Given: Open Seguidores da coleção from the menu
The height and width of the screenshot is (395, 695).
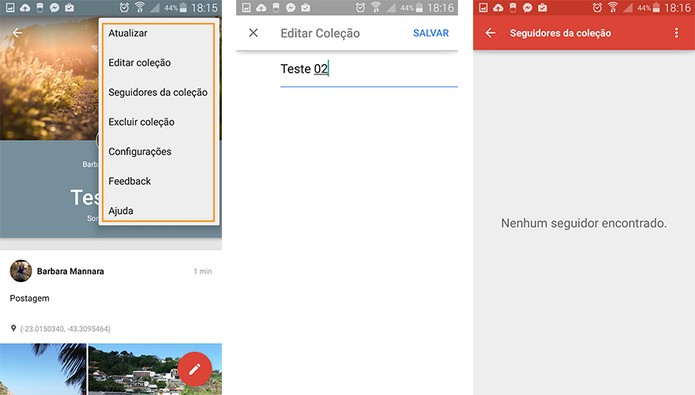Looking at the screenshot, I should (158, 92).
